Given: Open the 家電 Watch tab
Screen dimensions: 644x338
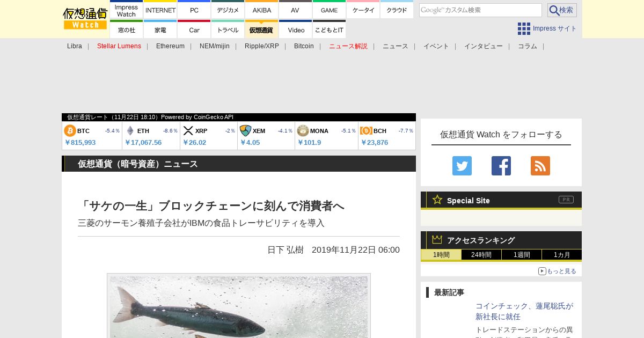Looking at the screenshot, I should point(160,30).
